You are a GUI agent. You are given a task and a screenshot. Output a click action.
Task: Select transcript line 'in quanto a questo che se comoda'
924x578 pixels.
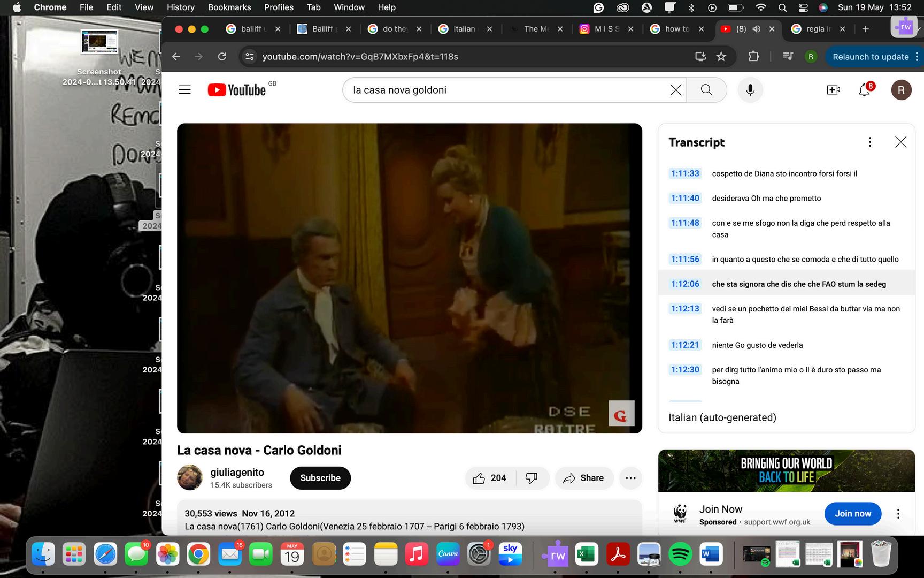786,259
